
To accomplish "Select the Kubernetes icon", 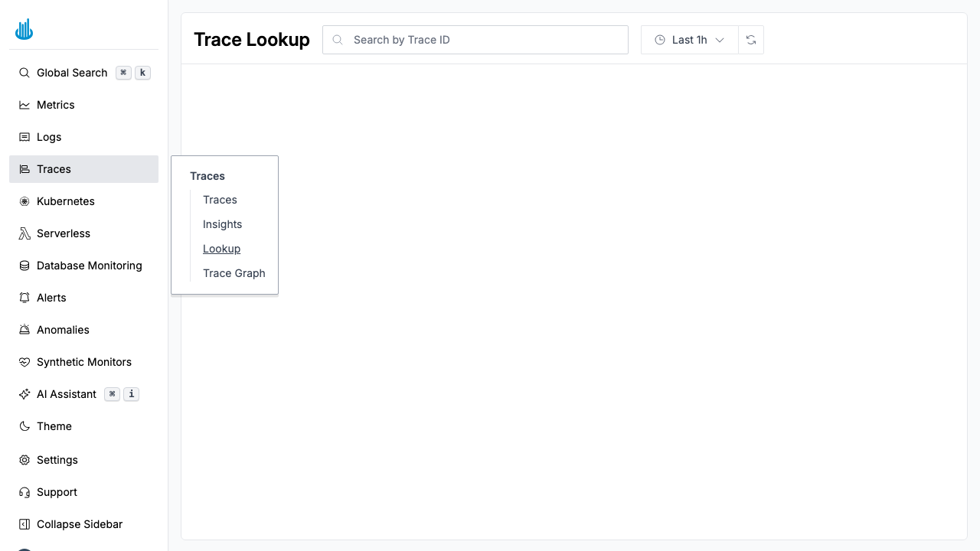I will tap(24, 201).
